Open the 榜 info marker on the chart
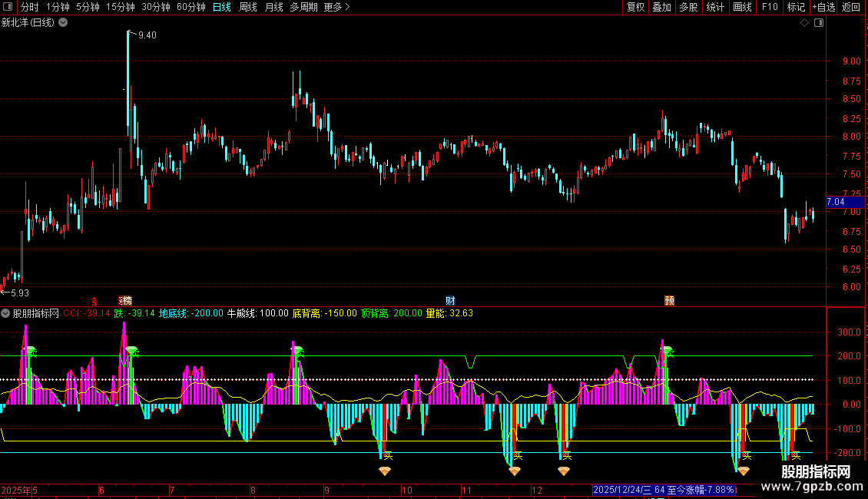868x499 pixels. (x=126, y=300)
